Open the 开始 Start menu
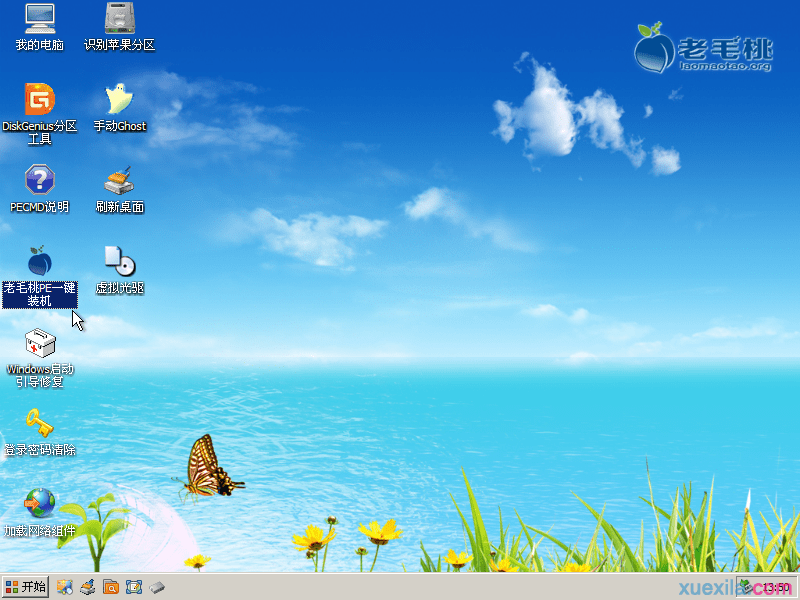This screenshot has height=600, width=800. click(x=26, y=587)
